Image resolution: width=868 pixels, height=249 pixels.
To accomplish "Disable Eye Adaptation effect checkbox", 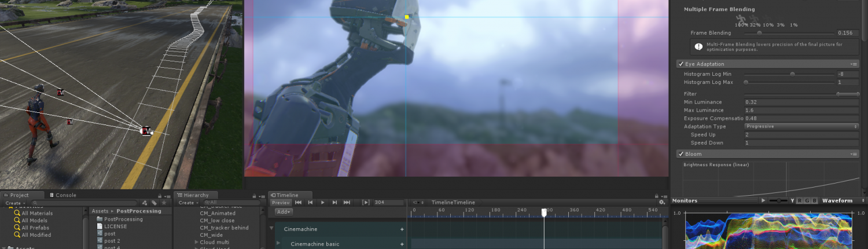I will click(x=681, y=64).
